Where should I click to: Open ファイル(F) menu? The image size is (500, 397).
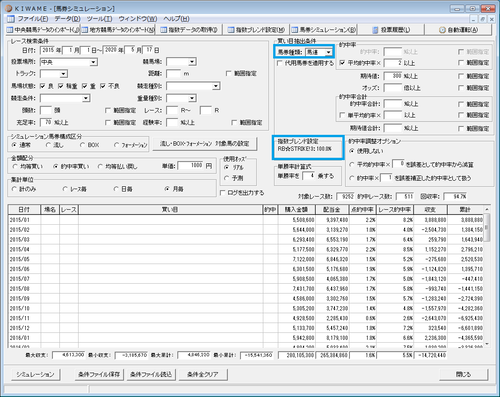point(32,19)
